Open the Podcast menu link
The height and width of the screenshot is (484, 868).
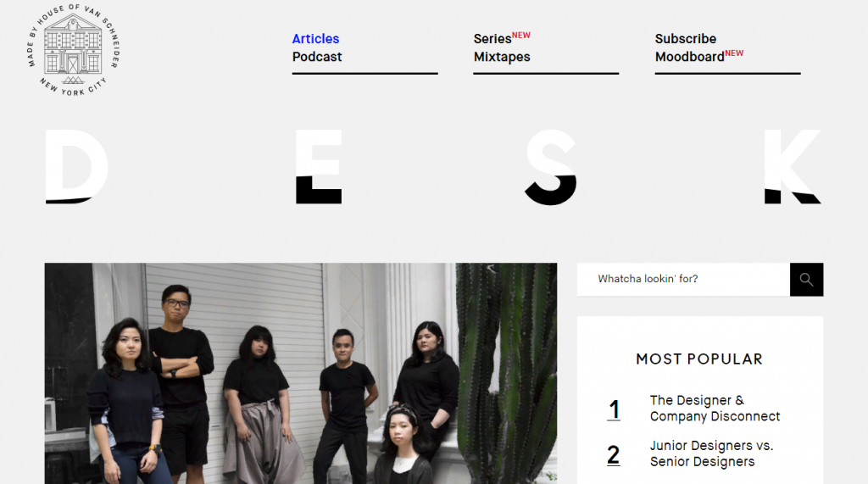pos(317,57)
